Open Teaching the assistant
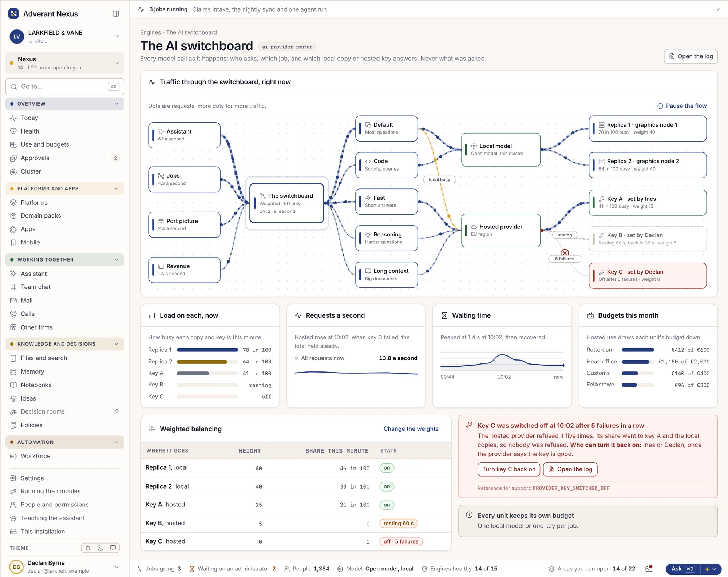 click(65, 518)
